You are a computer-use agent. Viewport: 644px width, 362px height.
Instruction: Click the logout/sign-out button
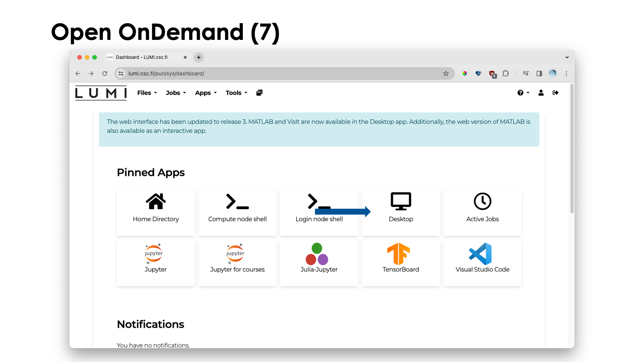coord(555,93)
